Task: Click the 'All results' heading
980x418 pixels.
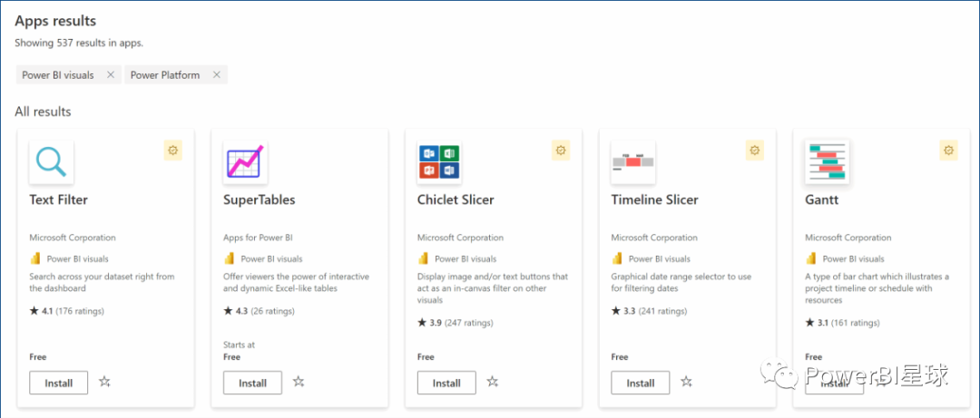Action: [44, 112]
